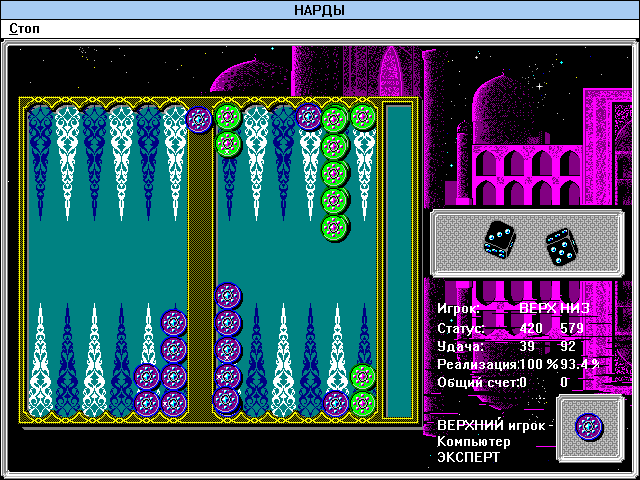Select the current-player checker indicator beside ЭКСПЕРТ
640x480 pixels.
point(589,427)
